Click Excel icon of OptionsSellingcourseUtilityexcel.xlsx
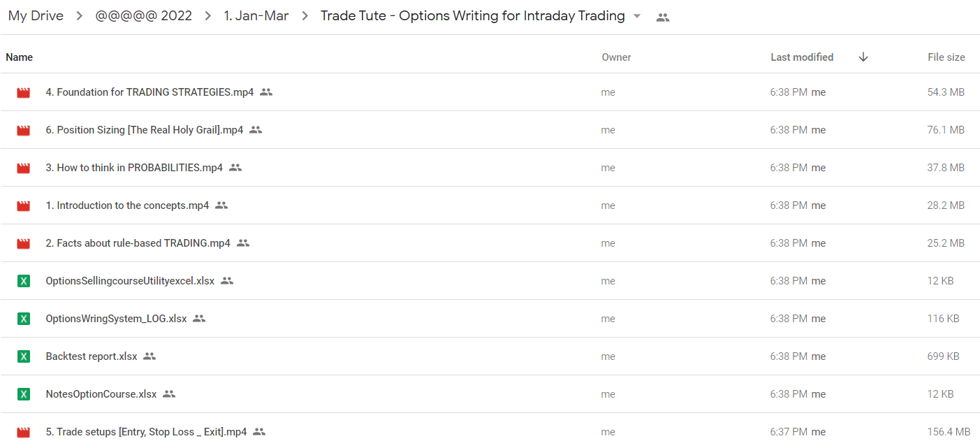The image size is (980, 448). [24, 281]
